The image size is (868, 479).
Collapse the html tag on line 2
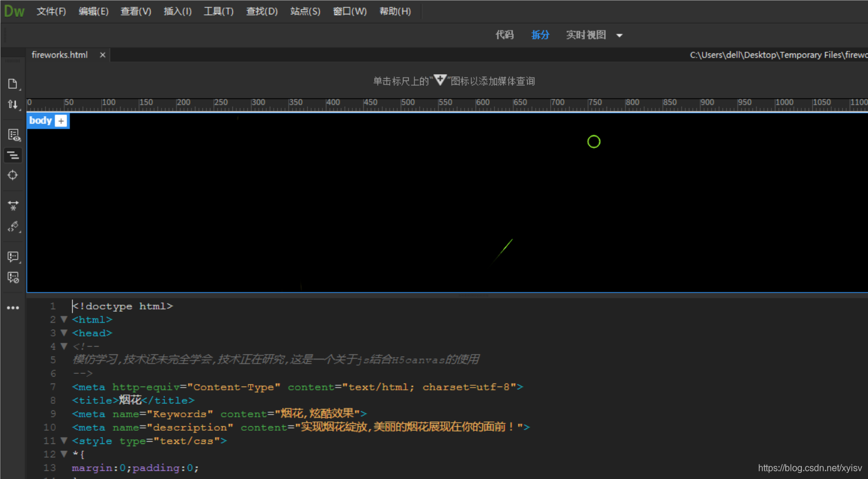click(x=64, y=320)
